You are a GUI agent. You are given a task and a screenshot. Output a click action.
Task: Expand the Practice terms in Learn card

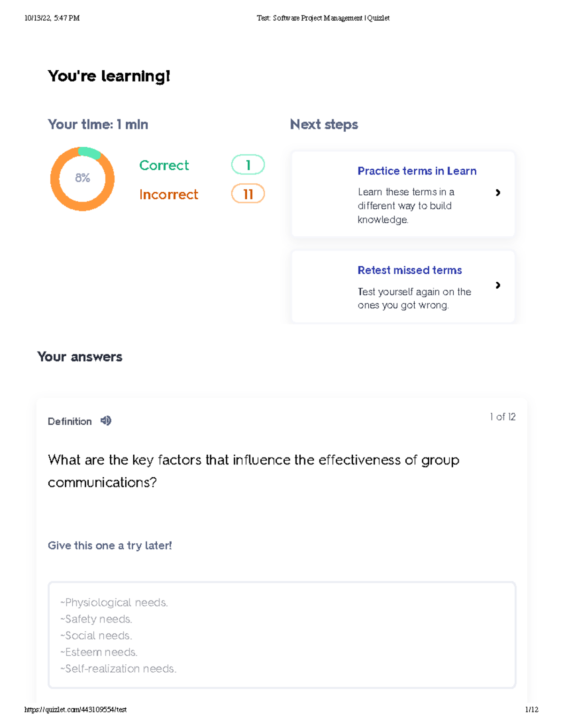(x=417, y=171)
